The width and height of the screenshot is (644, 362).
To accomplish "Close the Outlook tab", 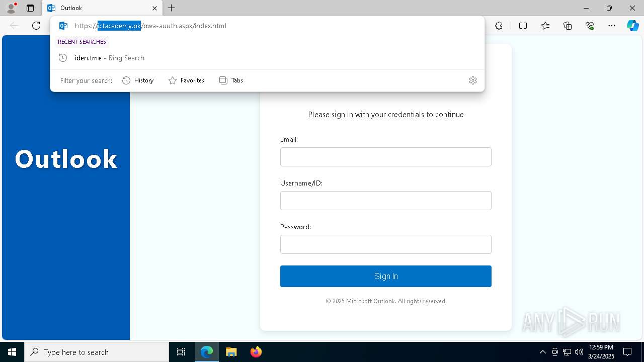I will (x=154, y=8).
